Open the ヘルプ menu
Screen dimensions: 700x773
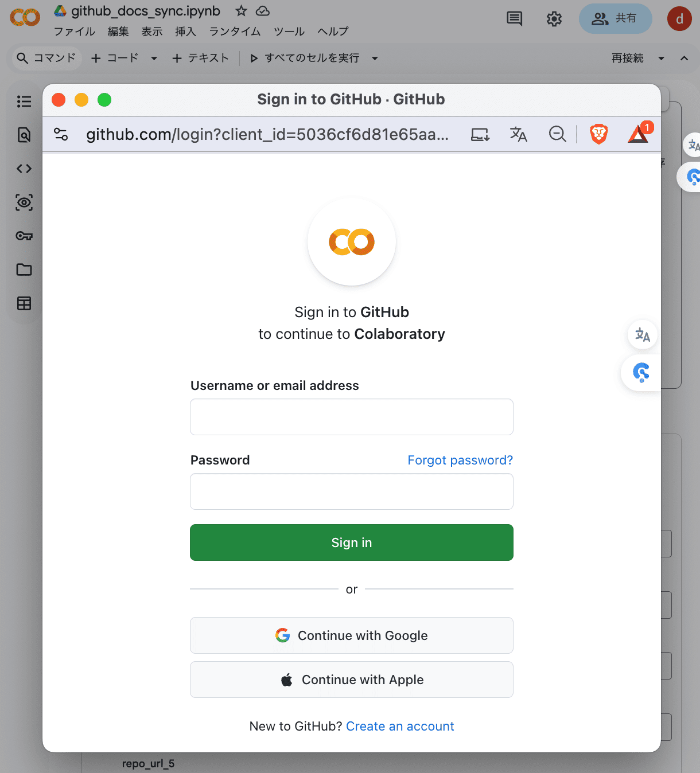click(332, 32)
